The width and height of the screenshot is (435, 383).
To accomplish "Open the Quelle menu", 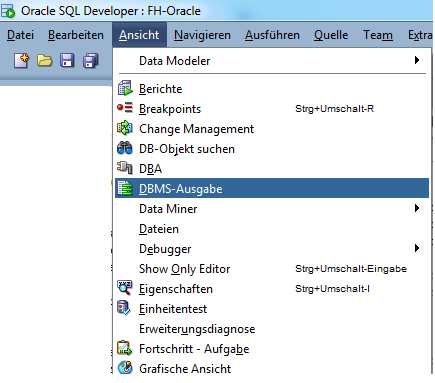I will (331, 35).
